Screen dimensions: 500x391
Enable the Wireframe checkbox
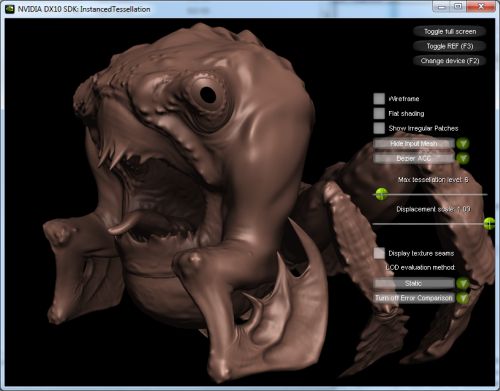[x=379, y=99]
